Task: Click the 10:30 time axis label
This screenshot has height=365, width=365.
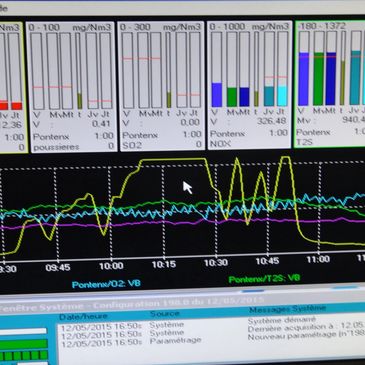Action: 216,263
